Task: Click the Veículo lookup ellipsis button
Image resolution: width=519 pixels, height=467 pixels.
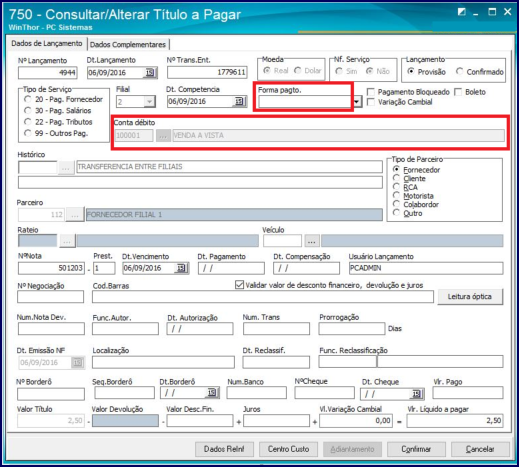Action: 312,241
